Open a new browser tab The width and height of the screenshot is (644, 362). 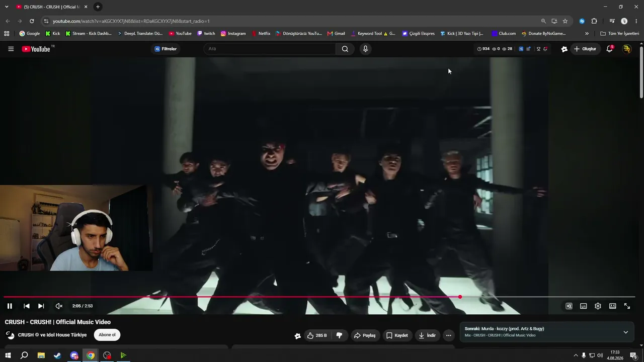(98, 7)
